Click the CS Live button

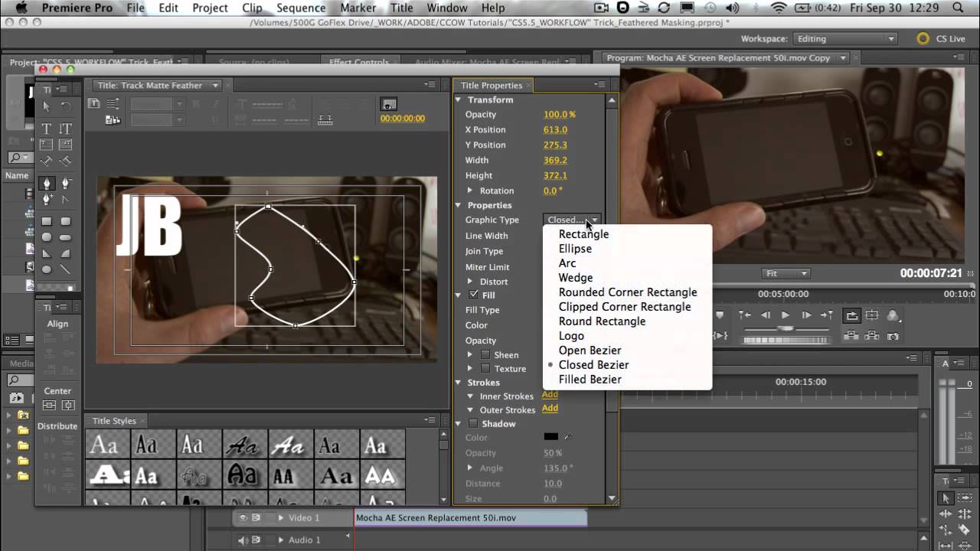coord(942,39)
